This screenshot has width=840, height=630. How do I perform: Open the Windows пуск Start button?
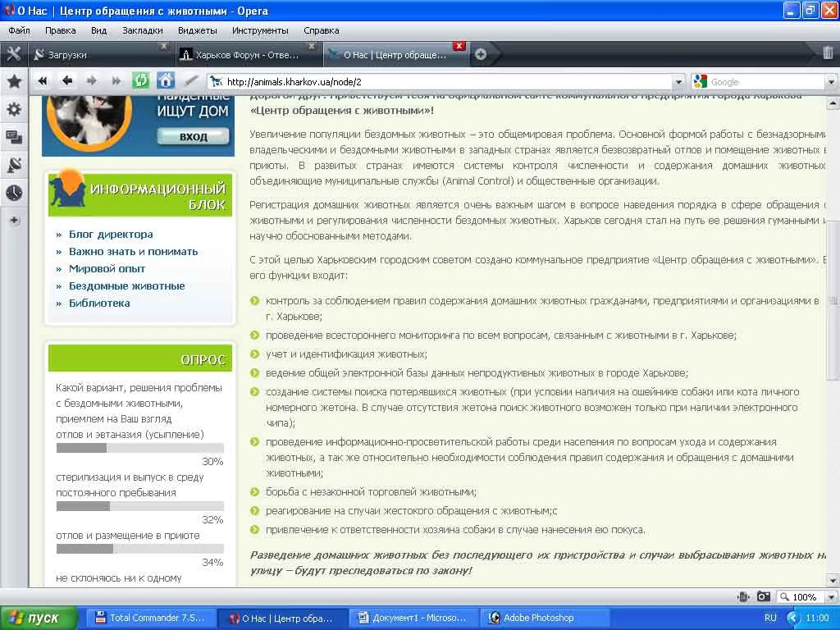point(39,618)
